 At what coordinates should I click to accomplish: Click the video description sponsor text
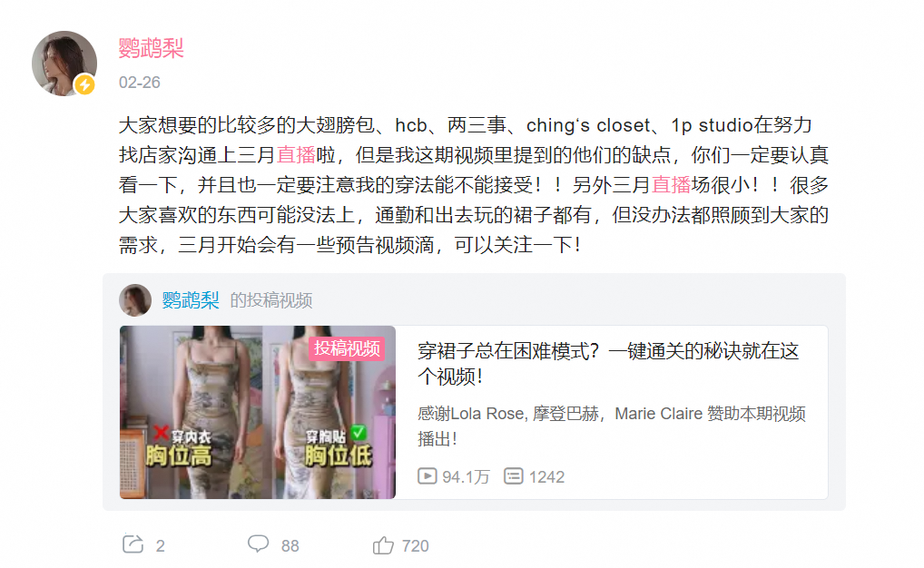point(612,426)
